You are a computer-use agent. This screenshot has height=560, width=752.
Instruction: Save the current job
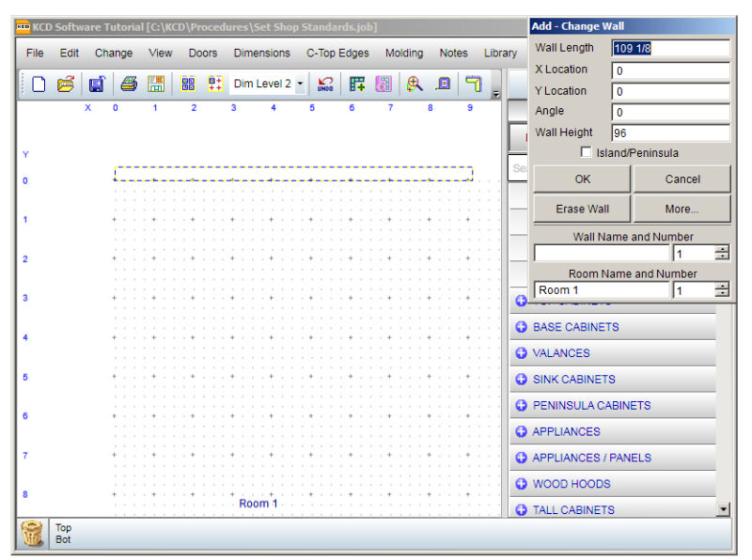98,84
